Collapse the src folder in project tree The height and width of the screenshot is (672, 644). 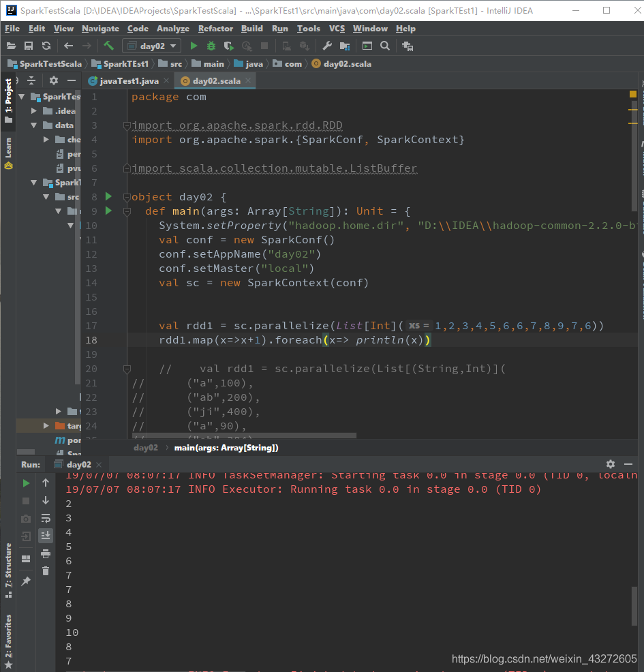click(46, 197)
